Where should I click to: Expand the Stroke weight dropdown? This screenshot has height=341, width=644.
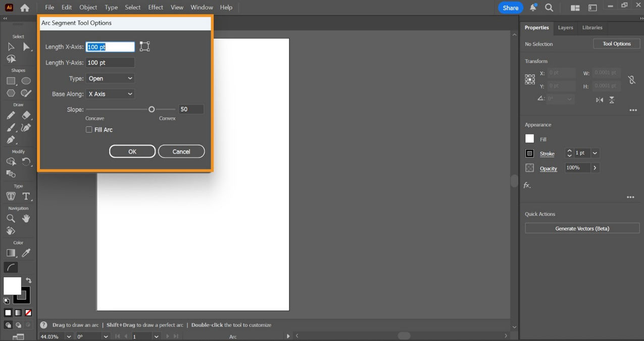594,153
